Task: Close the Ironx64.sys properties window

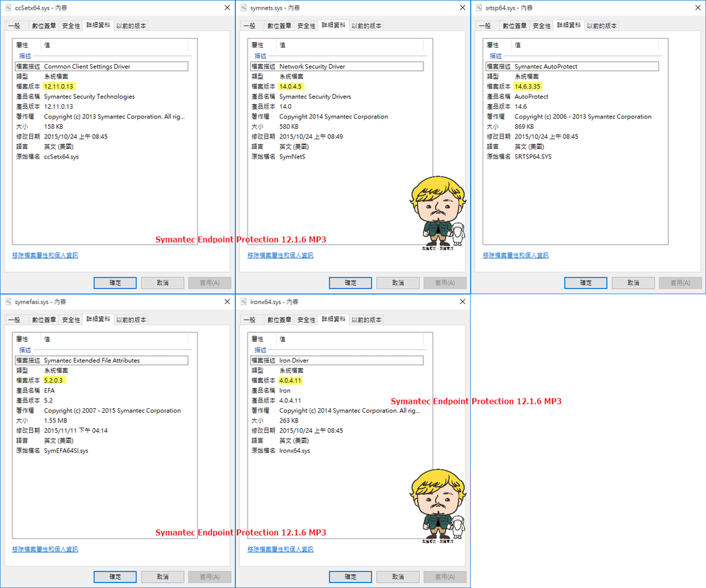Action: (463, 302)
